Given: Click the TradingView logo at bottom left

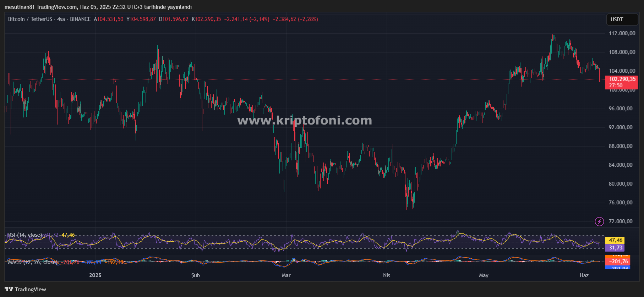Looking at the screenshot, I should (26, 290).
